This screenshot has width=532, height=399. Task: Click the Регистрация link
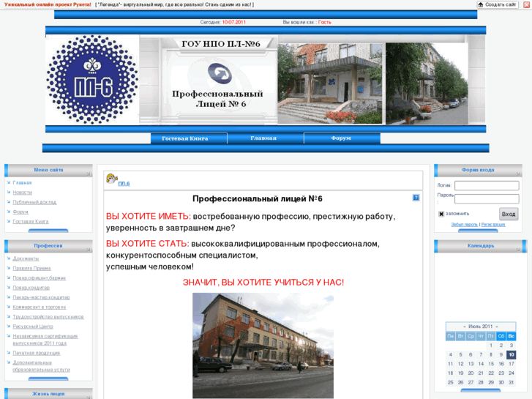click(x=493, y=225)
